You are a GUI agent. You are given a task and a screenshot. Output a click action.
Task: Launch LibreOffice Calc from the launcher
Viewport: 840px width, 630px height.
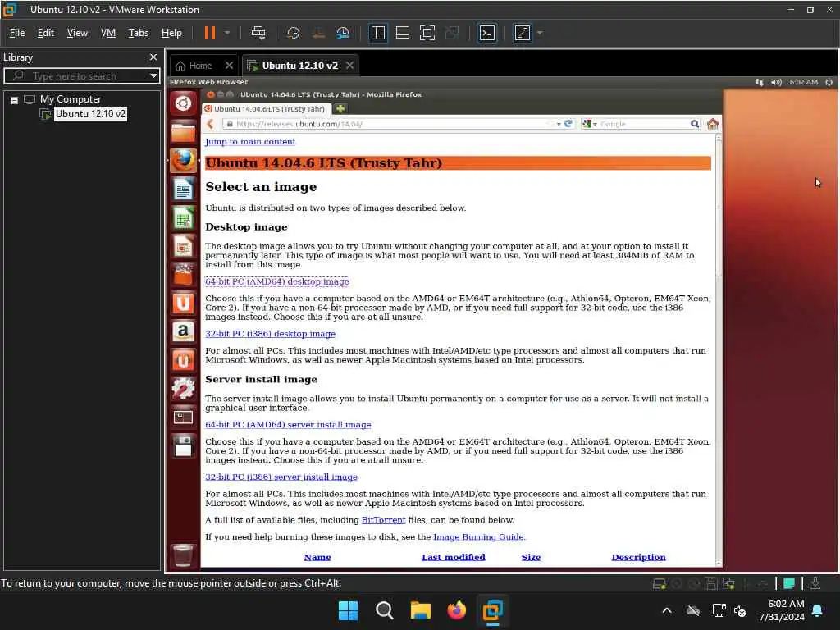(x=183, y=218)
